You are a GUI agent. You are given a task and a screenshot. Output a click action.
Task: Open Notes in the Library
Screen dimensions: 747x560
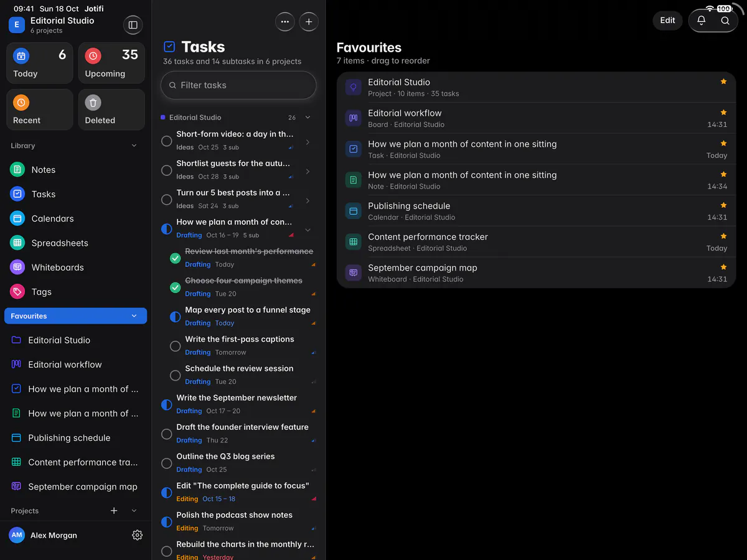pos(76,169)
